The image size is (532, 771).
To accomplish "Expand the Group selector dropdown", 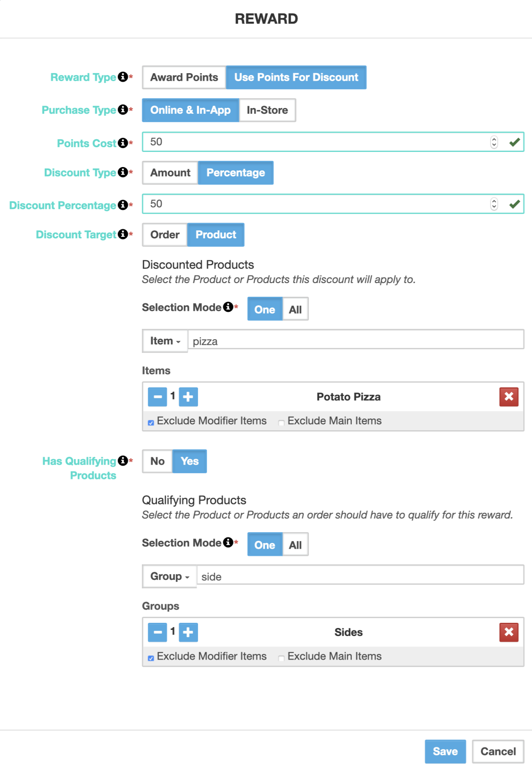I will (169, 576).
